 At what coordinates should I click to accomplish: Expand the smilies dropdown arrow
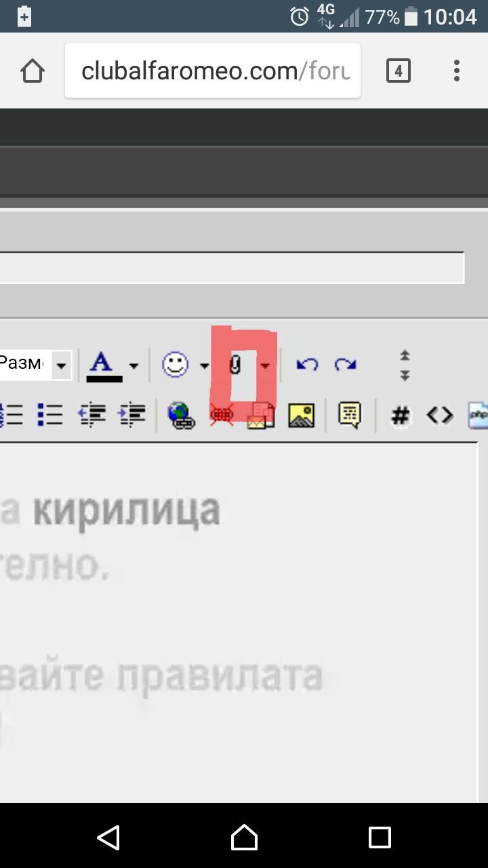click(x=204, y=366)
